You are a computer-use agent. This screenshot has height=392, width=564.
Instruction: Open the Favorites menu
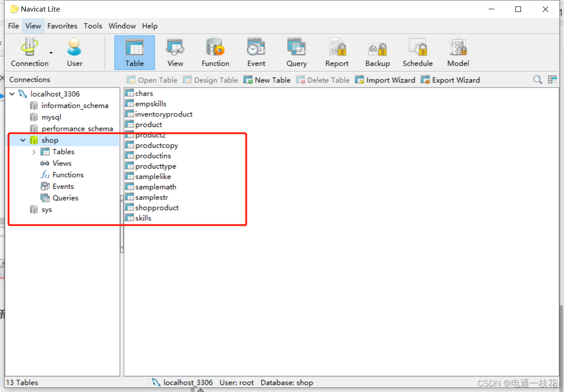62,26
